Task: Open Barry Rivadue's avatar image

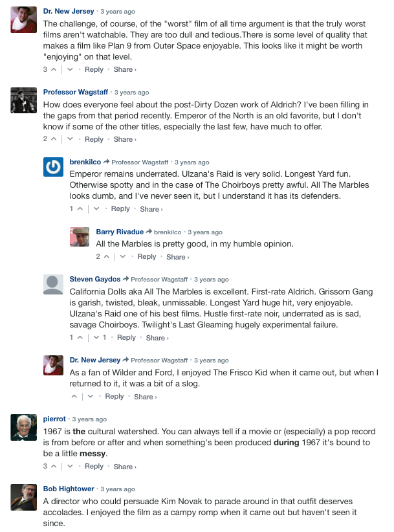Action: tap(80, 237)
